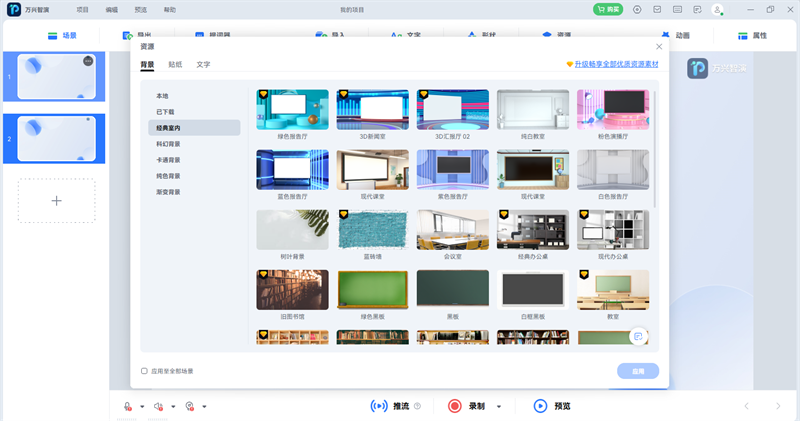Viewport: 800px width, 421px height.
Task: Click the microphone icon in bottom bar
Action: click(128, 406)
